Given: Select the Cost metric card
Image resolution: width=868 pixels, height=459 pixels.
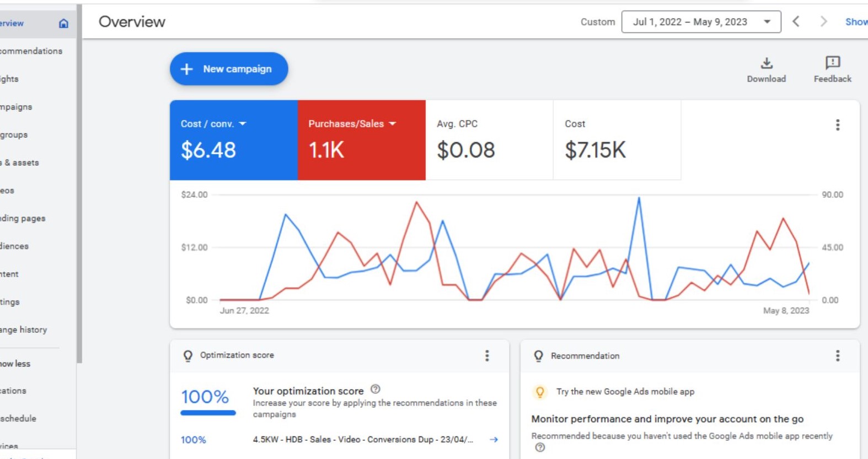Looking at the screenshot, I should click(x=617, y=140).
